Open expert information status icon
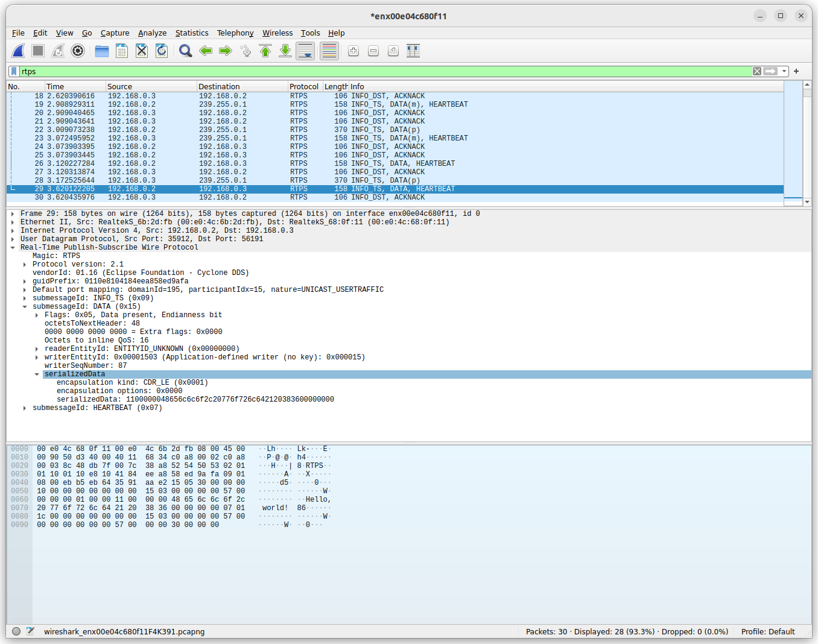The width and height of the screenshot is (818, 644). point(16,631)
